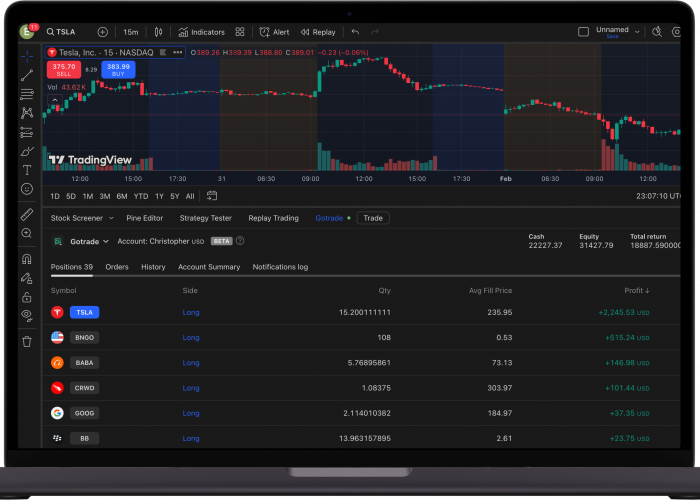The height and width of the screenshot is (500, 700).
Task: Click the red 375.70 SELL button
Action: tap(64, 70)
